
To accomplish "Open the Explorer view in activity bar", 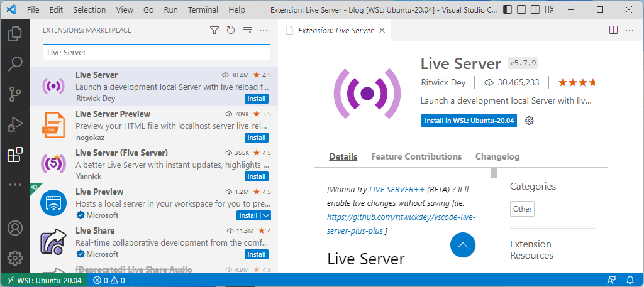I will click(x=15, y=34).
